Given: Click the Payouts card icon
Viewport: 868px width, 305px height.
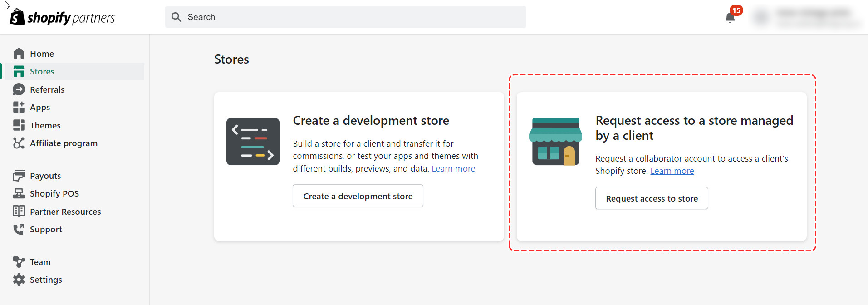Looking at the screenshot, I should coord(19,176).
